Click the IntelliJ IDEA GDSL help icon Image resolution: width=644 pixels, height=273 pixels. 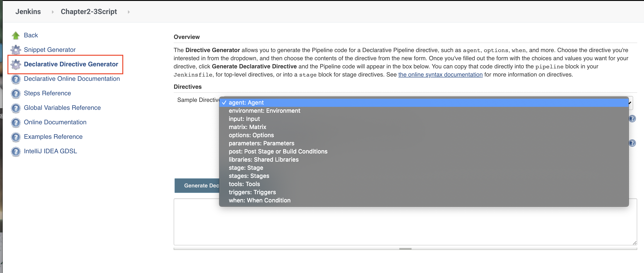coord(17,151)
